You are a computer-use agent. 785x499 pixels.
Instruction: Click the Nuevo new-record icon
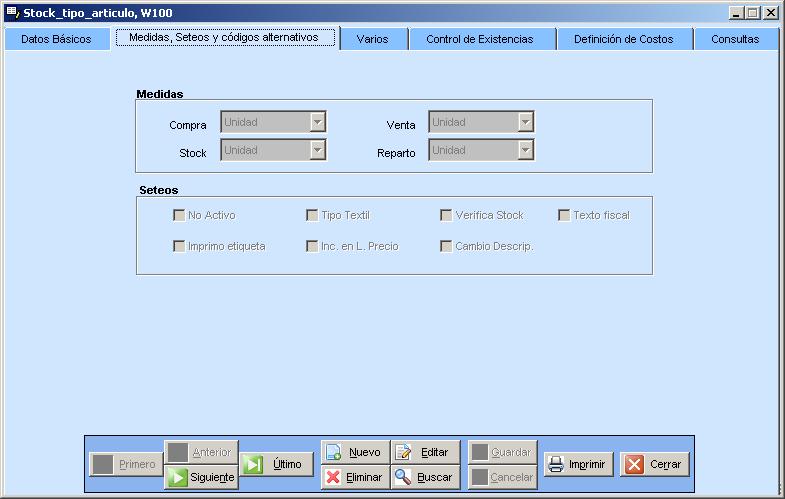(x=334, y=452)
